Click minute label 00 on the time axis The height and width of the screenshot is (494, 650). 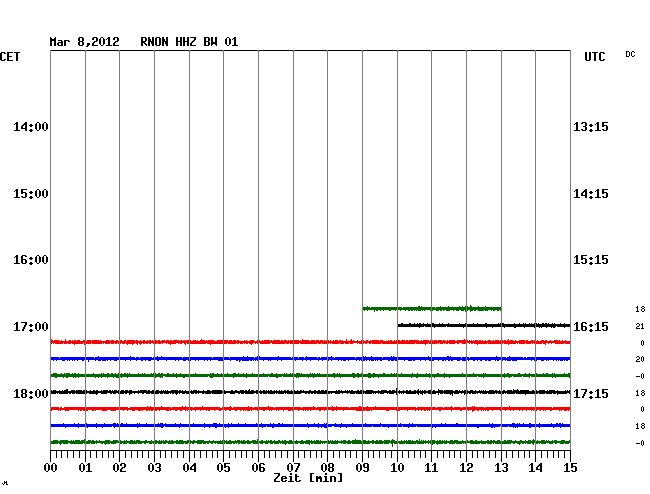point(51,468)
